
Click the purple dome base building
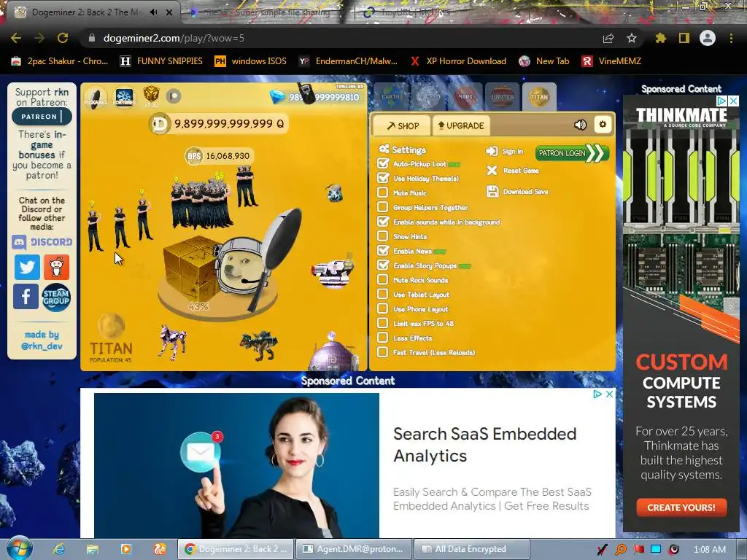333,352
